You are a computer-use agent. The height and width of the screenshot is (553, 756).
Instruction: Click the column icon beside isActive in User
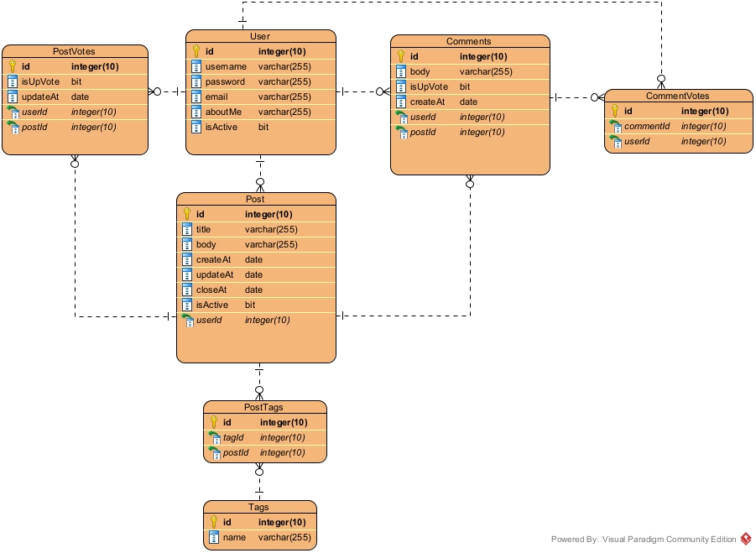tap(196, 127)
